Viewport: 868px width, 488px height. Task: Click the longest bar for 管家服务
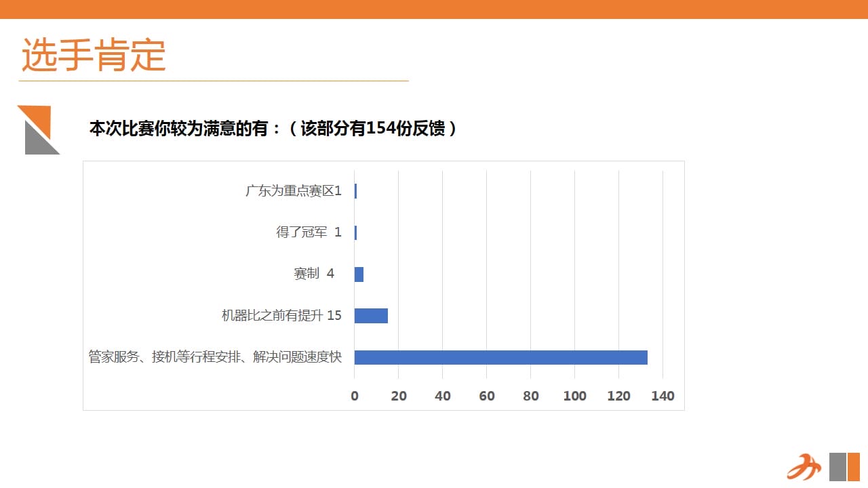(x=501, y=357)
